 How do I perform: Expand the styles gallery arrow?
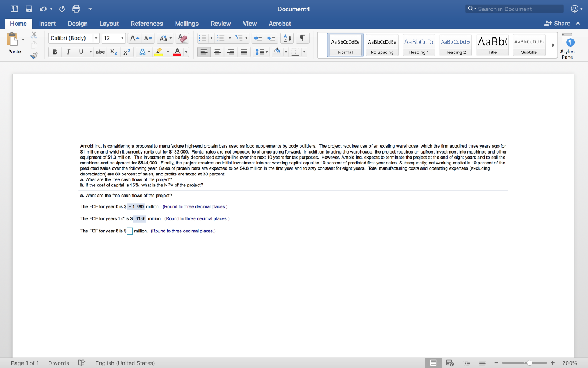[553, 45]
